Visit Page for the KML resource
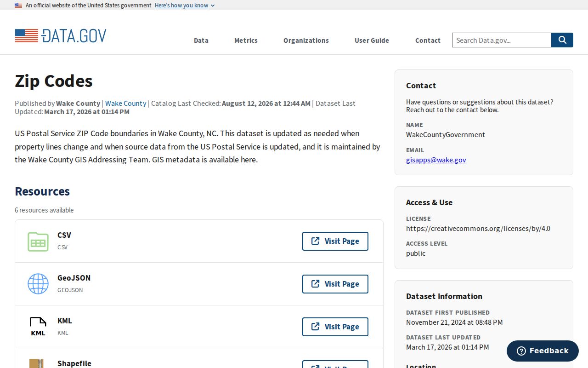 (335, 327)
